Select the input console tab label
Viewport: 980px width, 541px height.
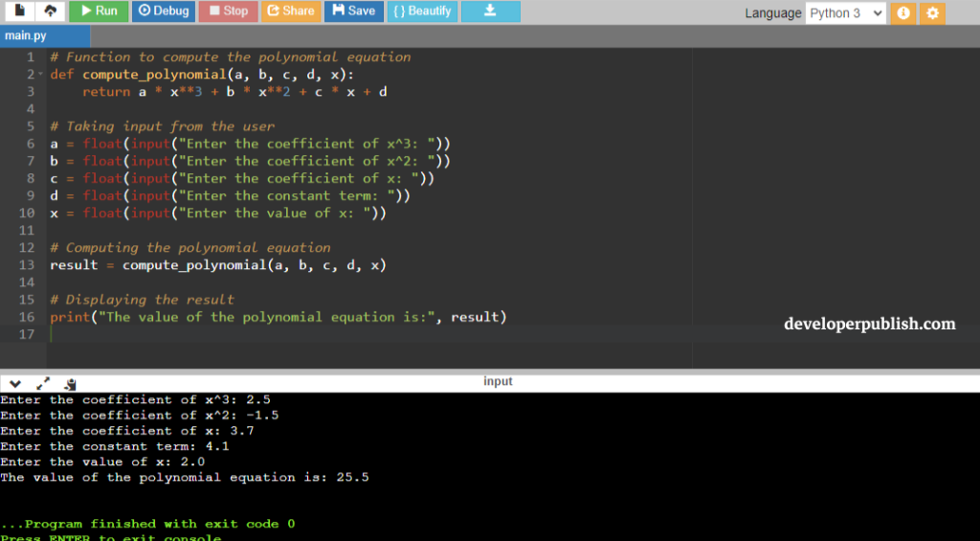[x=498, y=381]
